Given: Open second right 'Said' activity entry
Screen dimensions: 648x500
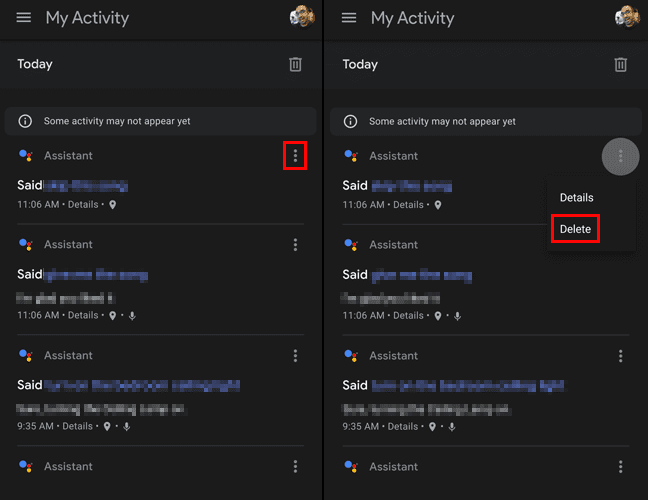Looking at the screenshot, I should point(407,275).
